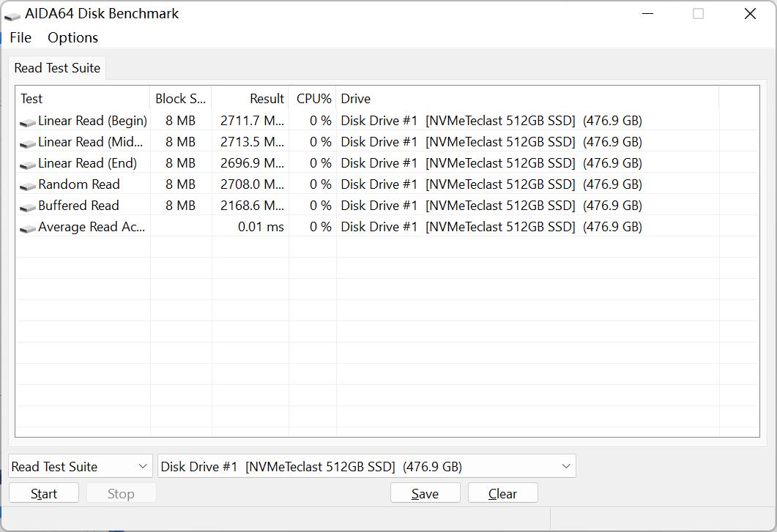The image size is (777, 532).
Task: Click the 0 % CPU cell in Linear Read (Begin) row
Action: tap(321, 120)
